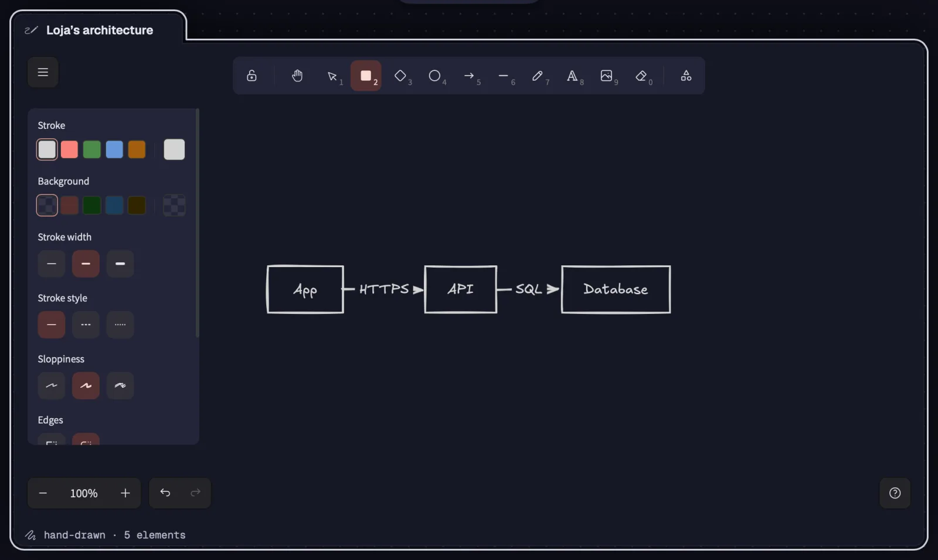Redo the last undone action
The height and width of the screenshot is (560, 938).
coord(195,493)
